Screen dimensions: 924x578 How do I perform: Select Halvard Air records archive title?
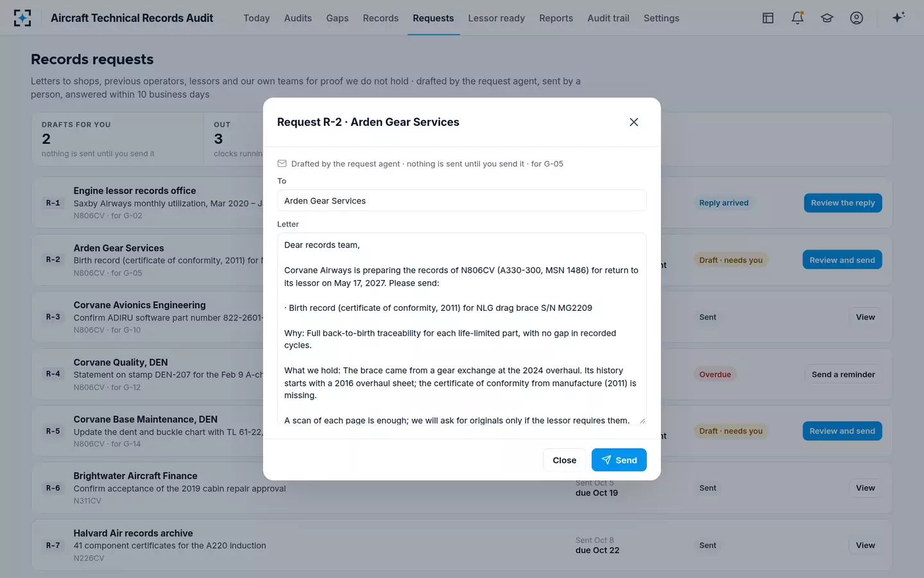pyautogui.click(x=133, y=533)
